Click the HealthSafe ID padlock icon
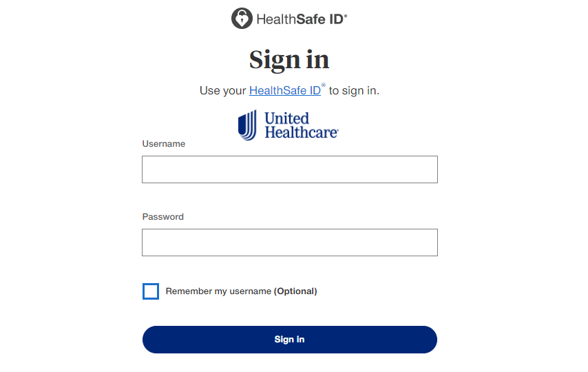588x372 pixels. tap(242, 18)
